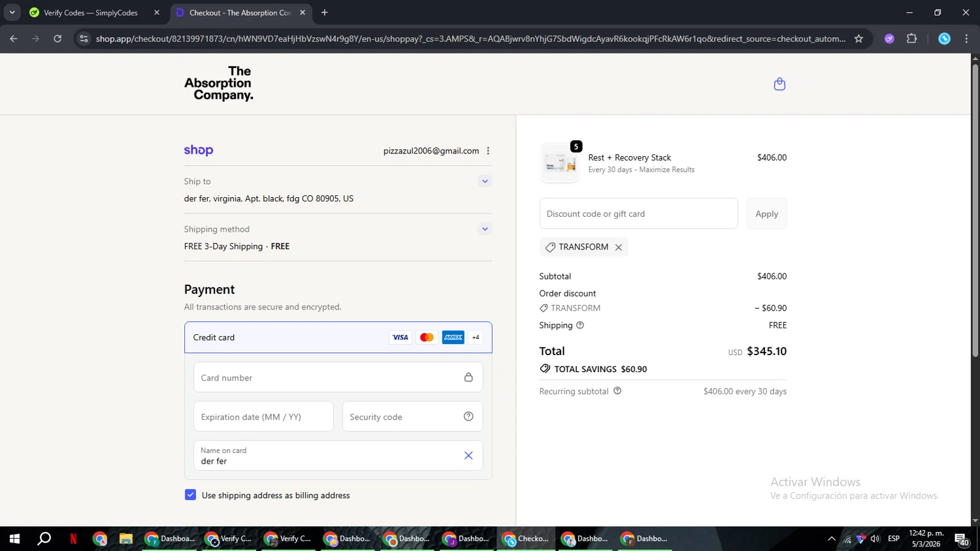Open the volume control in the tray
980x551 pixels.
(875, 539)
